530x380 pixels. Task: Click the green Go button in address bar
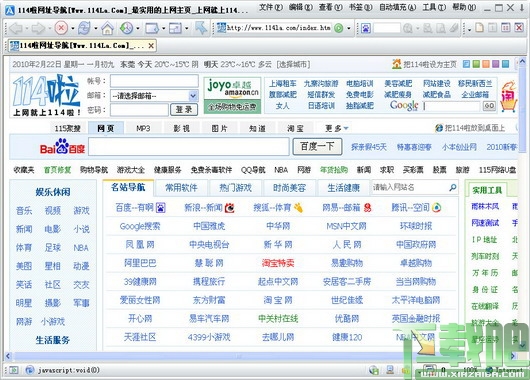click(x=338, y=28)
